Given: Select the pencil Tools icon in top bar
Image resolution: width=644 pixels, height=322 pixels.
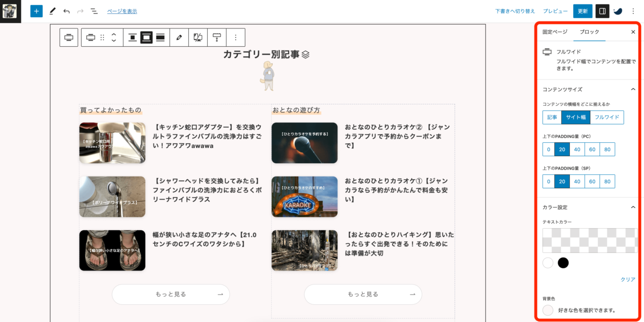Looking at the screenshot, I should coord(52,11).
